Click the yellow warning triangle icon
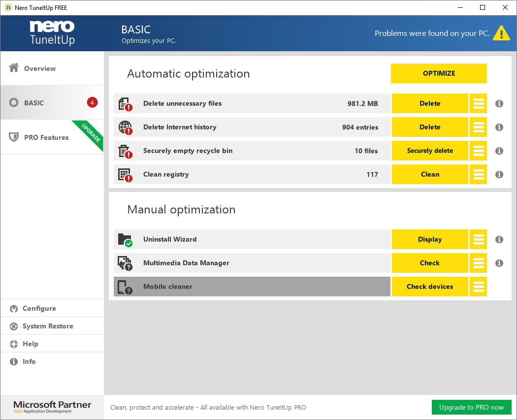This screenshot has width=517, height=420. pyautogui.click(x=501, y=33)
